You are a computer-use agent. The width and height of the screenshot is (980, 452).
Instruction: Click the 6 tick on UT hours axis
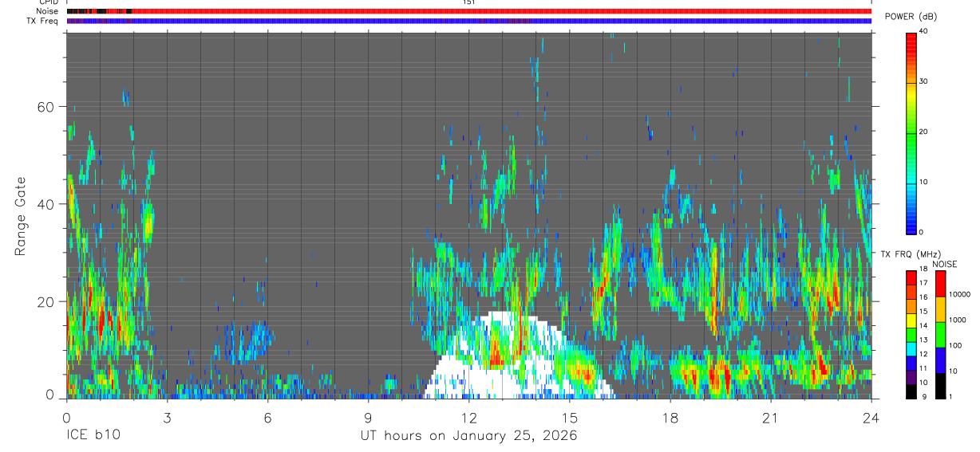[x=267, y=418]
